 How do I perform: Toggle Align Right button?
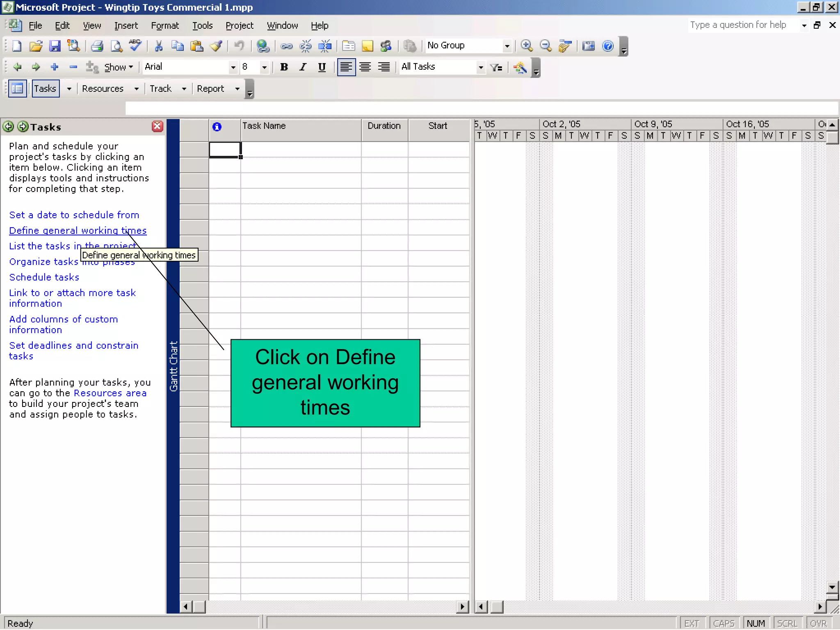tap(384, 67)
